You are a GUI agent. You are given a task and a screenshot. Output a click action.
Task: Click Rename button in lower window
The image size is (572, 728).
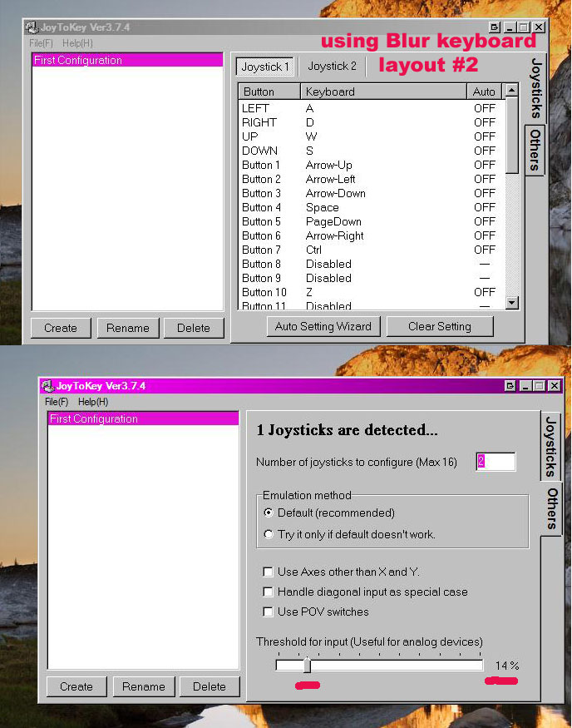[144, 686]
